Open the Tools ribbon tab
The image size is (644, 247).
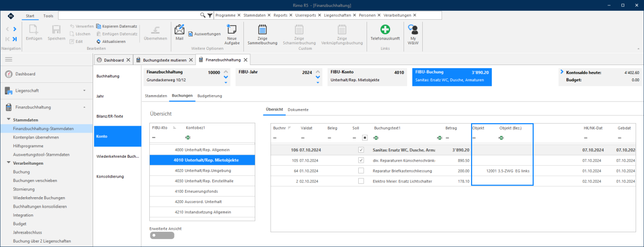tap(48, 16)
